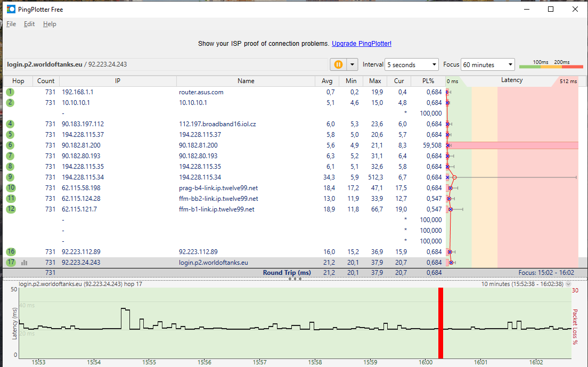This screenshot has width=588, height=367.
Task: Click the graph icon on hop 17
Action: tap(24, 263)
